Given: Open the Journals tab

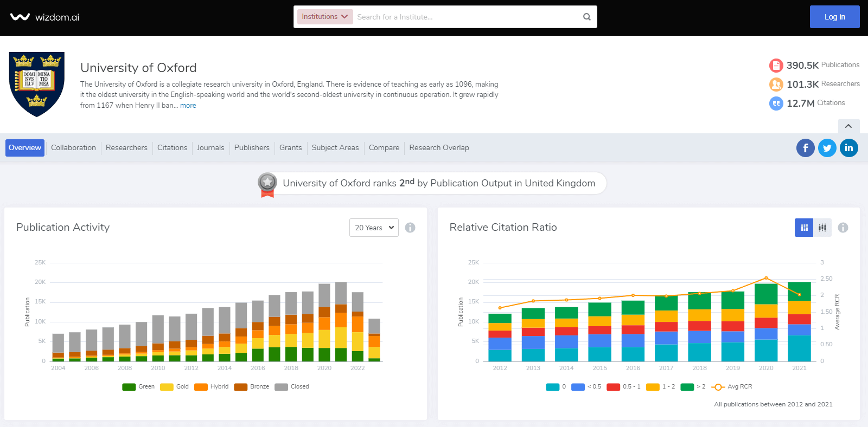Looking at the screenshot, I should tap(210, 148).
